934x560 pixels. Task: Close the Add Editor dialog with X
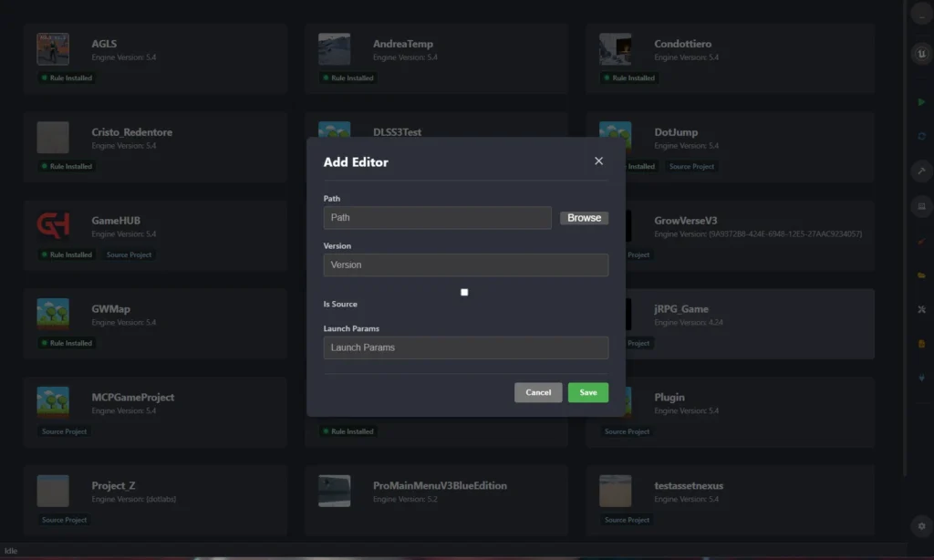coord(598,161)
